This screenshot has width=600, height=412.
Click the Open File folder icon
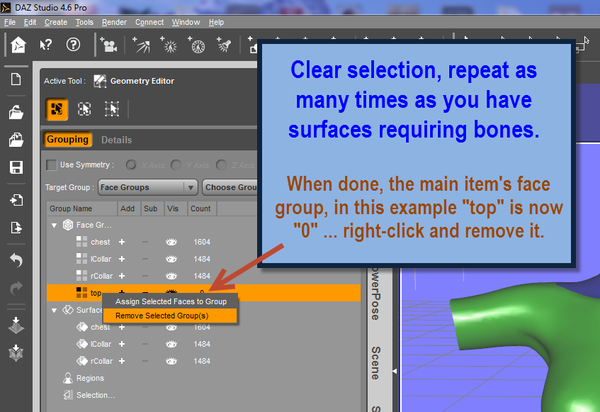click(16, 112)
